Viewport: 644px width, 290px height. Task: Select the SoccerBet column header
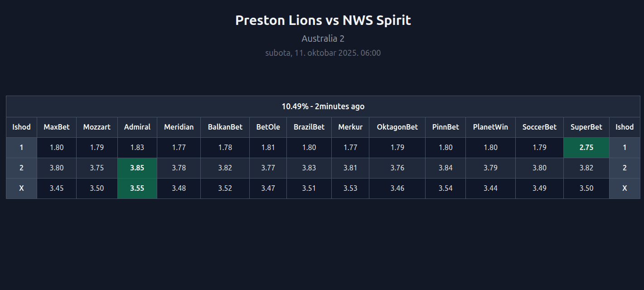click(539, 127)
